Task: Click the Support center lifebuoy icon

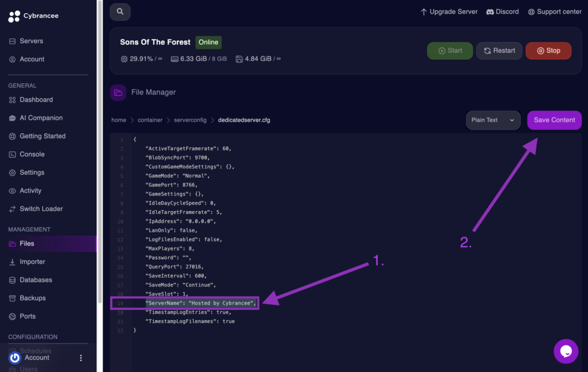Action: 531,12
